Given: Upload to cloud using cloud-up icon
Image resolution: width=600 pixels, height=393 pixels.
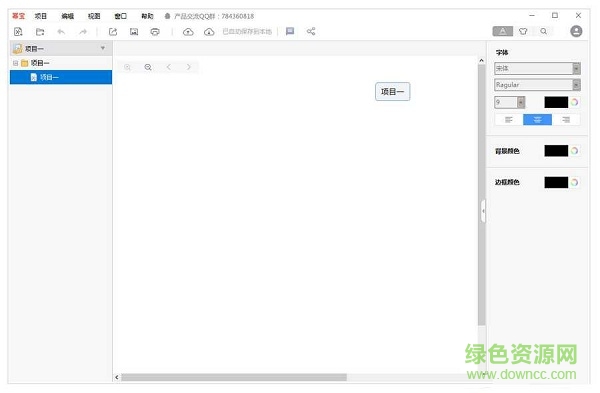Looking at the screenshot, I should click(x=188, y=32).
